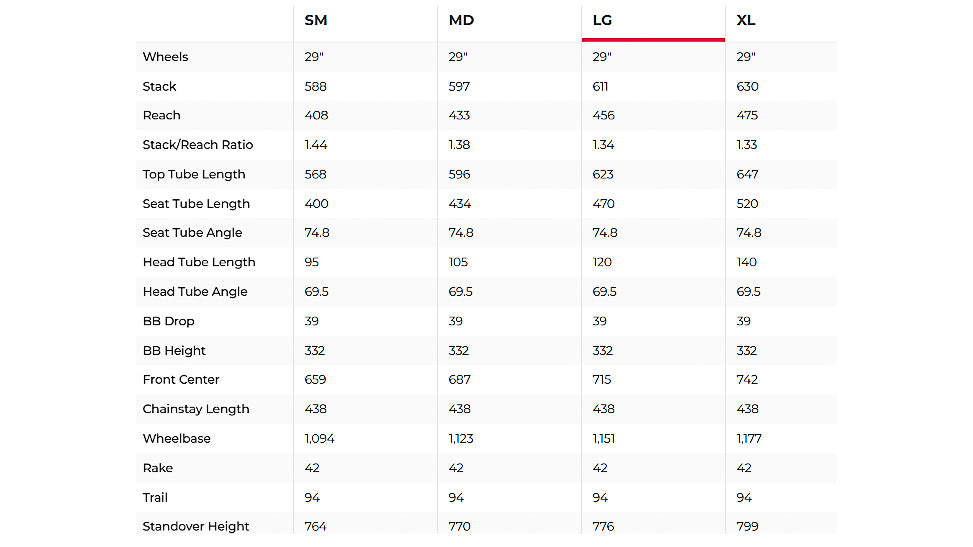This screenshot has width=973, height=547.
Task: Select the highlighted LG size tab
Action: coord(603,20)
